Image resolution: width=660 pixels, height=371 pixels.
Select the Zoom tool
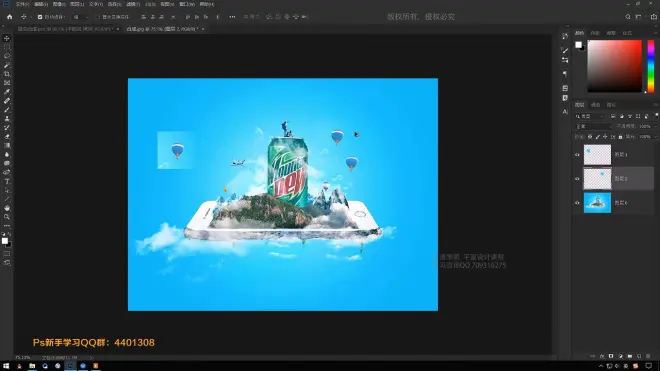[7, 217]
